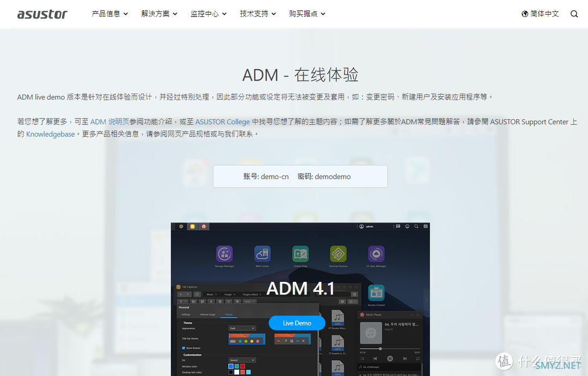Click the demo-cn account credentials box

point(301,176)
